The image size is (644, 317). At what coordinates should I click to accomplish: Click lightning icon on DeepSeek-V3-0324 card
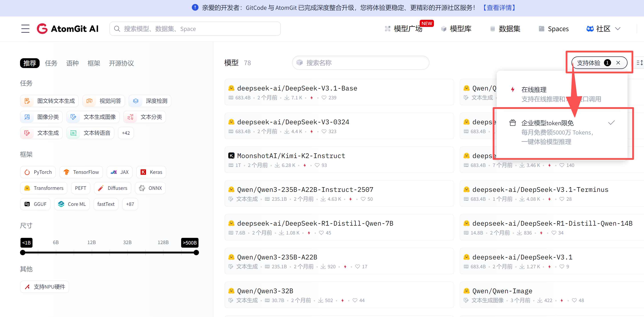312,132
